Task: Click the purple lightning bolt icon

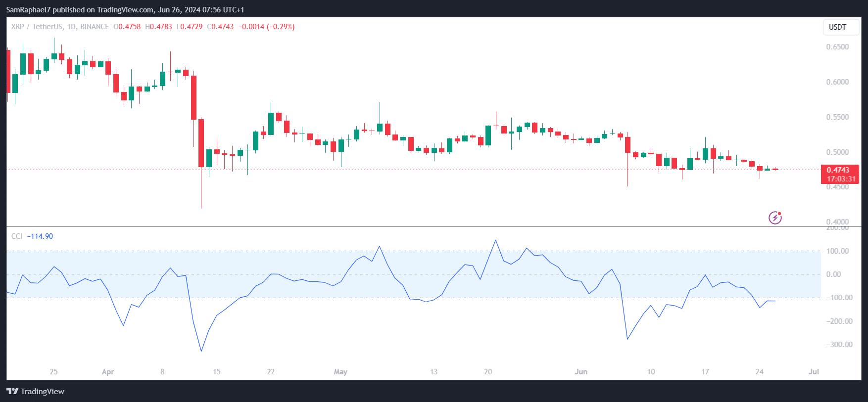Action: click(x=775, y=218)
